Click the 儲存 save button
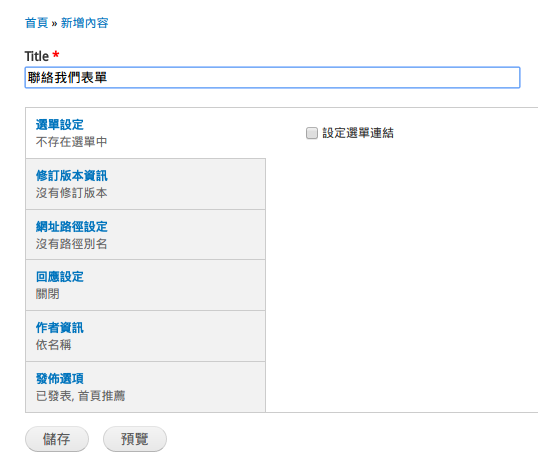The width and height of the screenshot is (538, 467). pyautogui.click(x=57, y=439)
